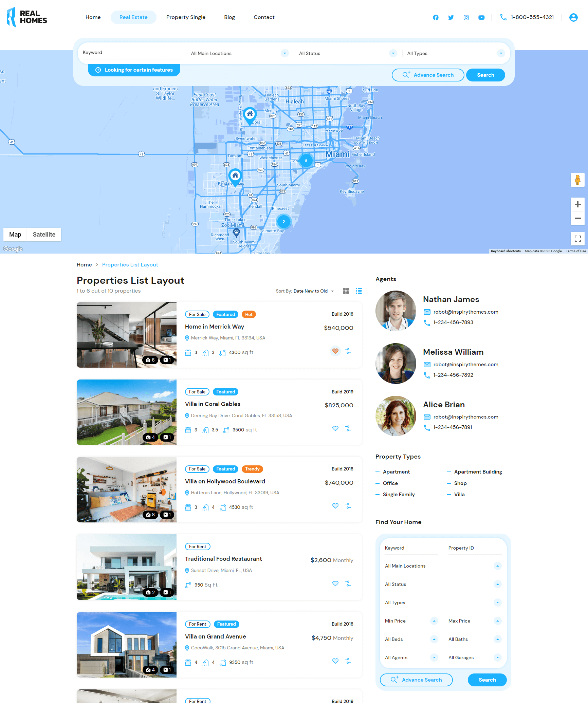The height and width of the screenshot is (703, 588).
Task: Click Melissa William phone icon
Action: pos(427,375)
